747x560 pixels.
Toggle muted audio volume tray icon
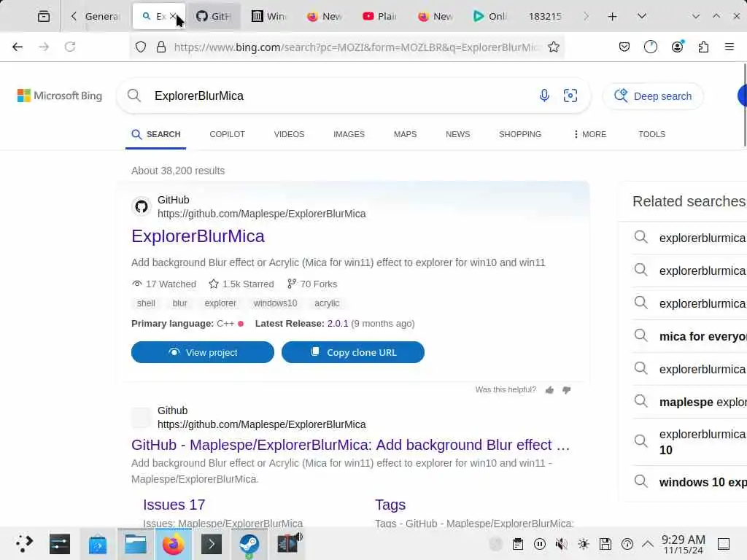[x=562, y=544]
